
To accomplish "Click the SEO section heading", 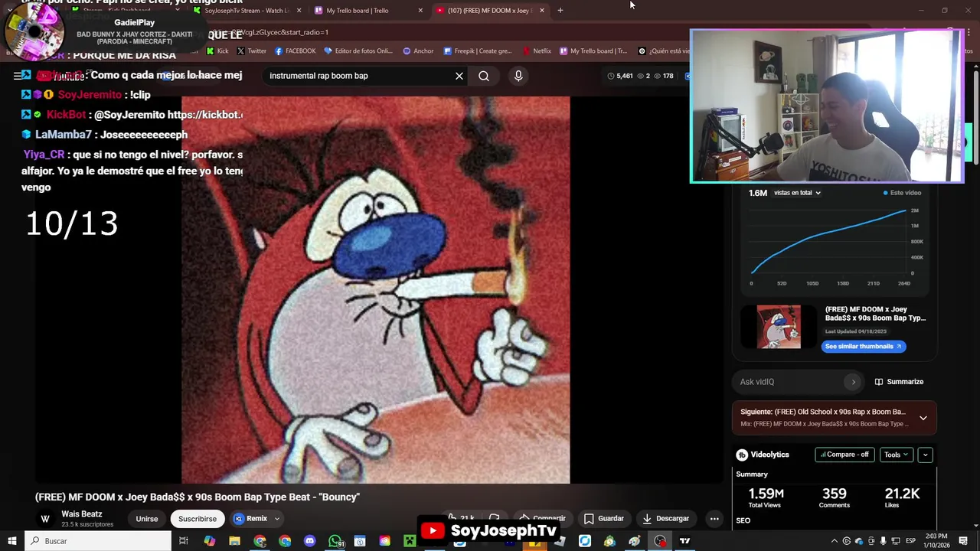I will [x=743, y=520].
